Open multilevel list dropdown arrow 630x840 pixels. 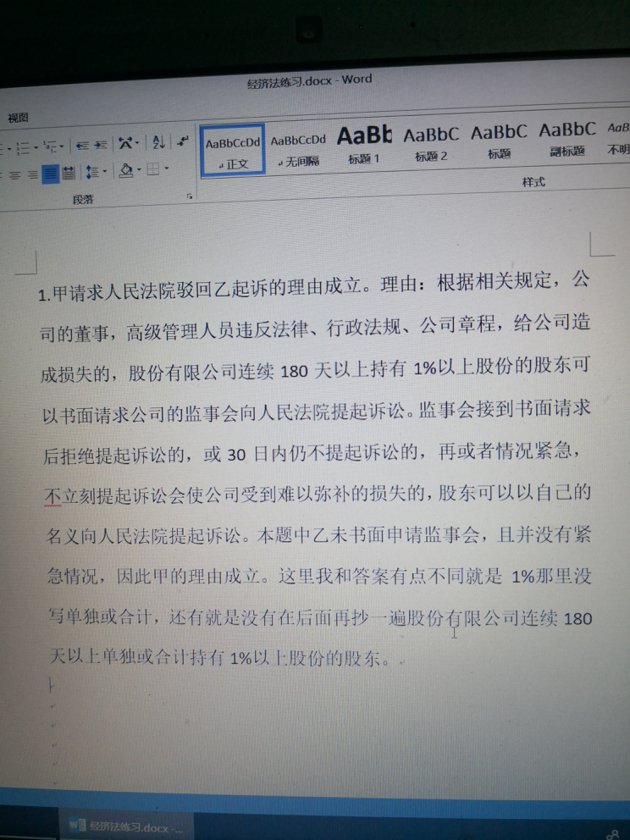pyautogui.click(x=62, y=146)
